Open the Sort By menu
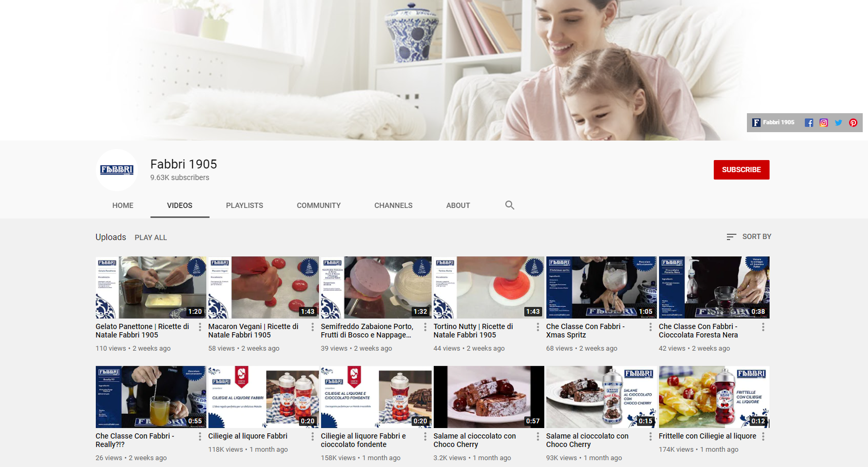This screenshot has width=868, height=467. click(x=749, y=237)
